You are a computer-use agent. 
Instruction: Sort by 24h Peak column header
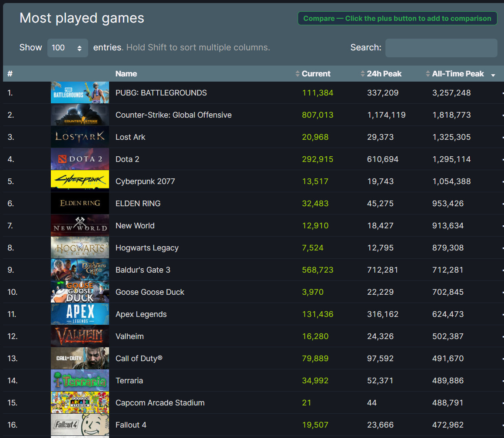point(384,74)
